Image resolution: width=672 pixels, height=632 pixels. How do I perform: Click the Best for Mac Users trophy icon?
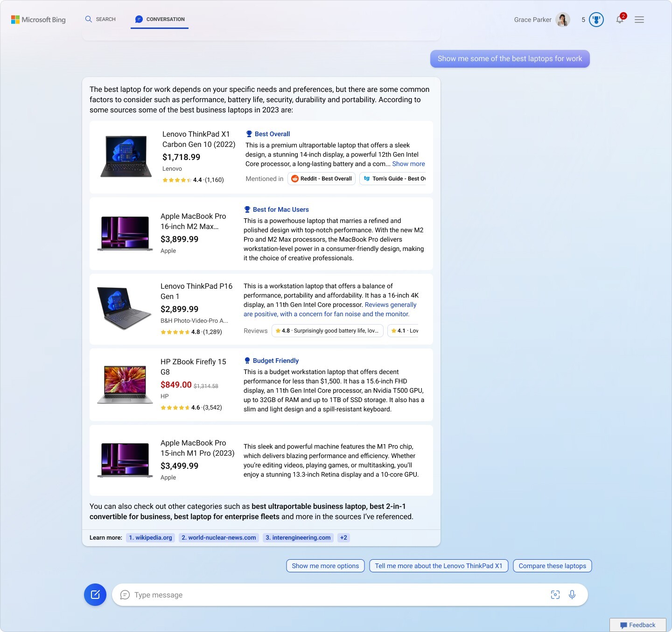(247, 209)
